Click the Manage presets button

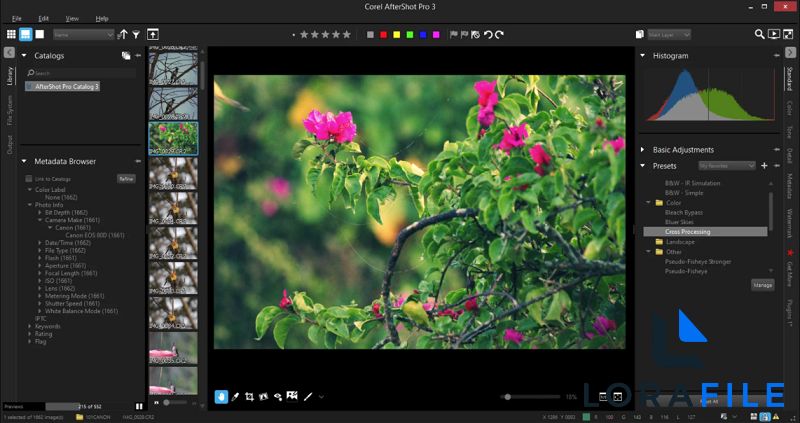point(763,285)
